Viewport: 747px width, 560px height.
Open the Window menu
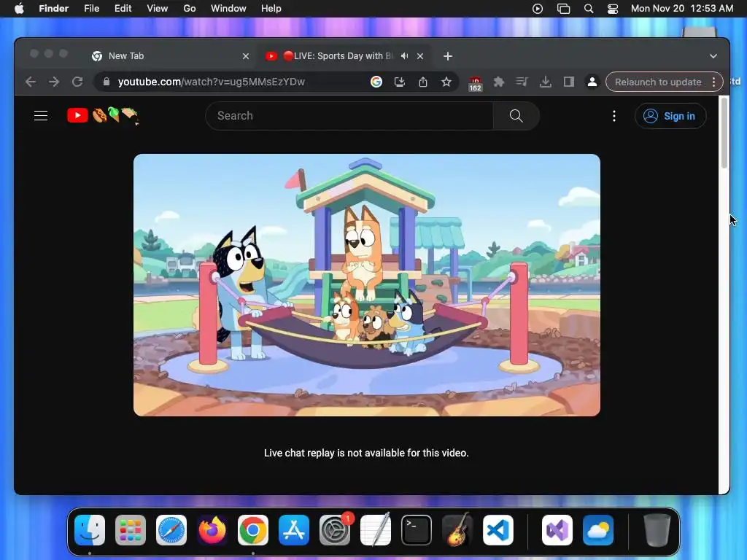click(228, 9)
